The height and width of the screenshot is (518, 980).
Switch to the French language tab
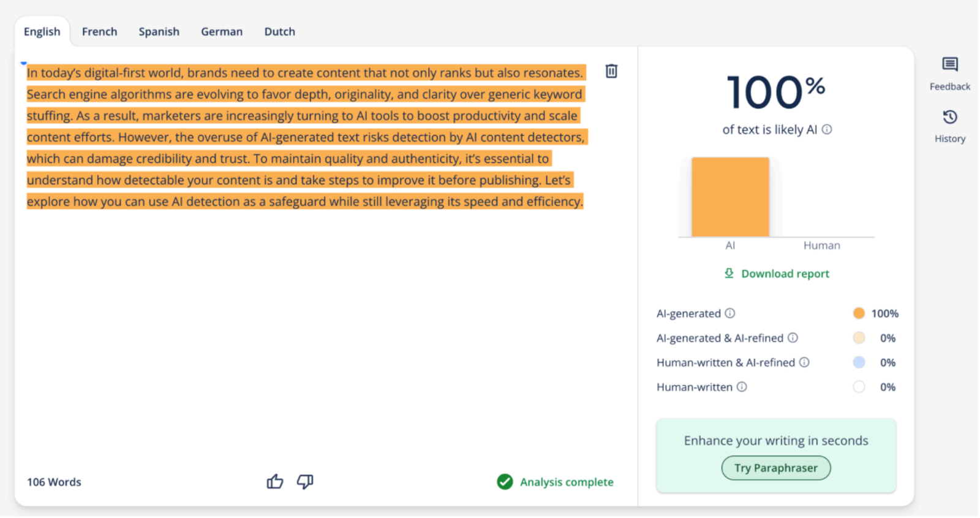99,31
